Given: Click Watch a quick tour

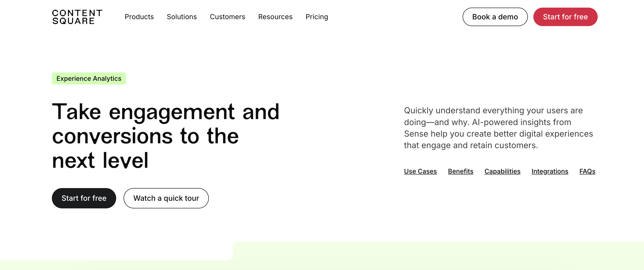Looking at the screenshot, I should [x=166, y=198].
